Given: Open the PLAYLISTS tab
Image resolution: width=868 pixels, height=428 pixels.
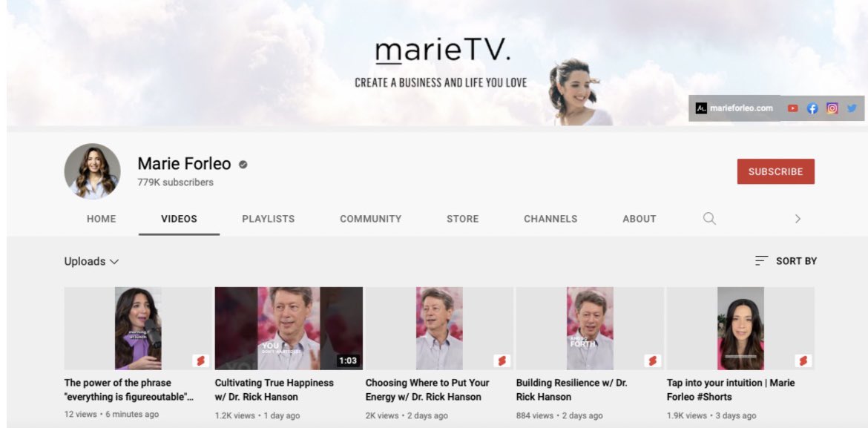Looking at the screenshot, I should click(x=269, y=219).
